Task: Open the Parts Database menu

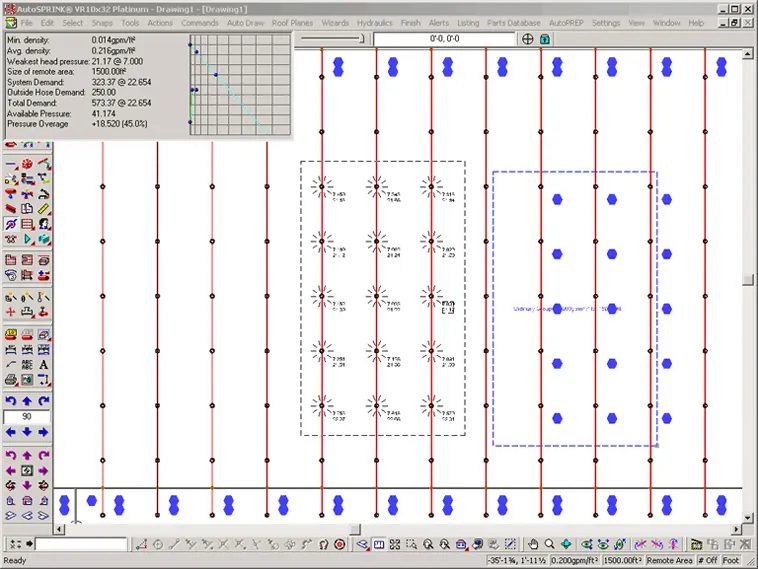Action: point(514,23)
